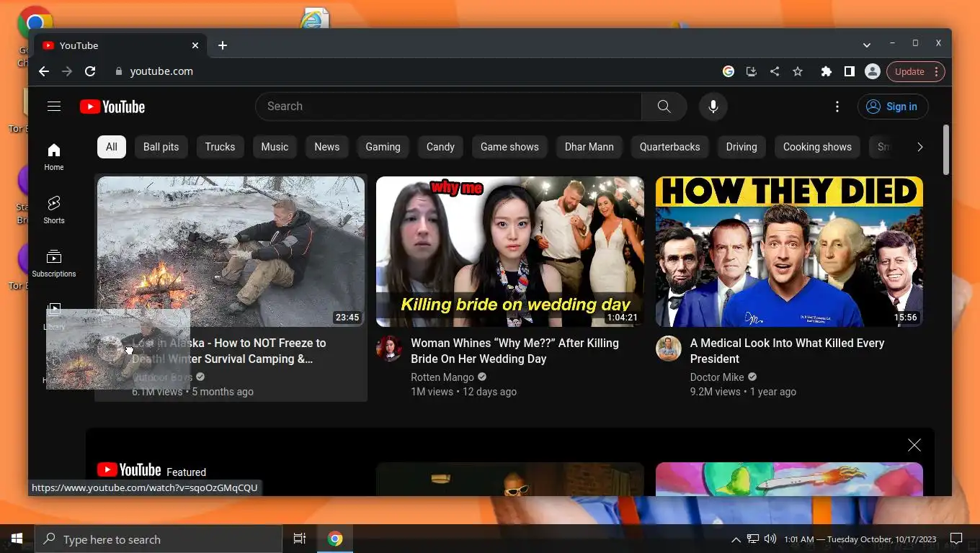Click the taskbar clock date
Image resolution: width=980 pixels, height=553 pixels.
point(860,539)
